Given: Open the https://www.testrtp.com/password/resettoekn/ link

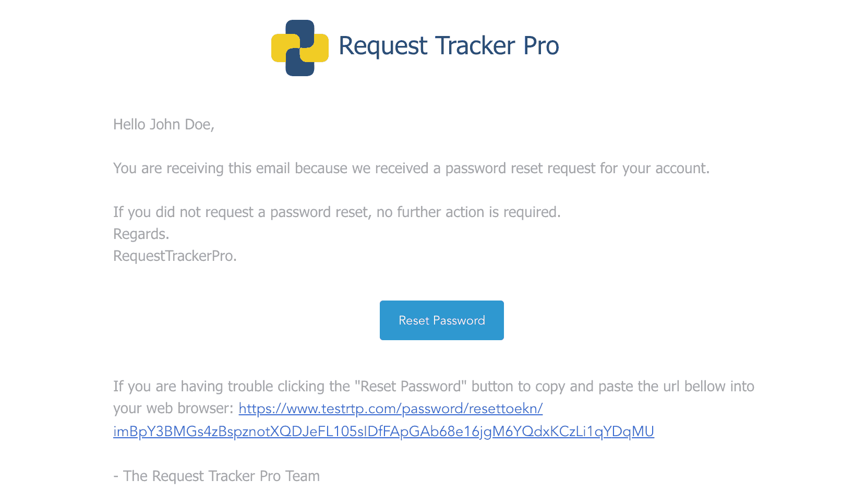Looking at the screenshot, I should [391, 409].
